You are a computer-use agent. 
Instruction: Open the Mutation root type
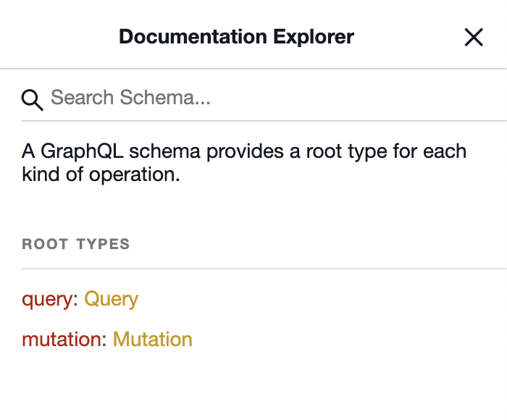[x=152, y=339]
